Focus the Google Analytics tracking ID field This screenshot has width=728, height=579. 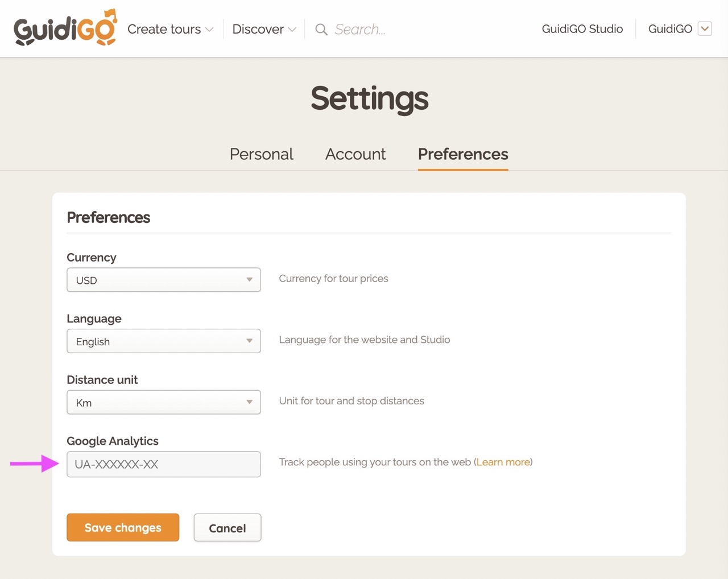[x=164, y=464]
